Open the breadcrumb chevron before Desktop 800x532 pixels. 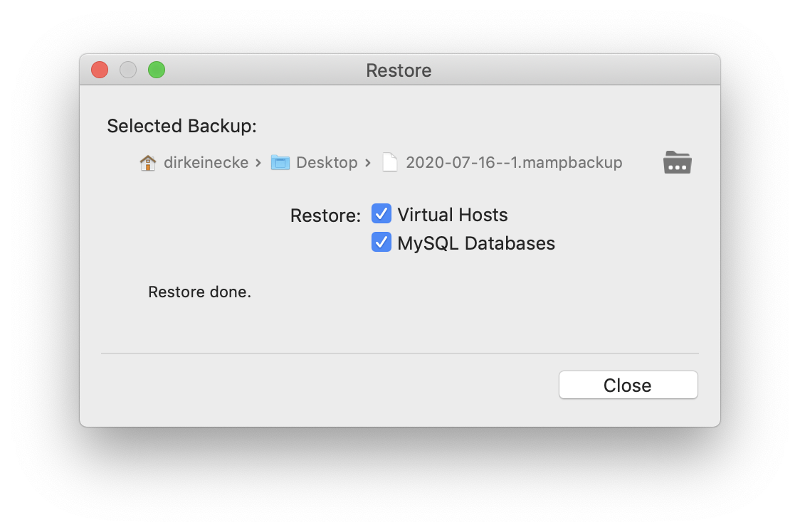[259, 162]
